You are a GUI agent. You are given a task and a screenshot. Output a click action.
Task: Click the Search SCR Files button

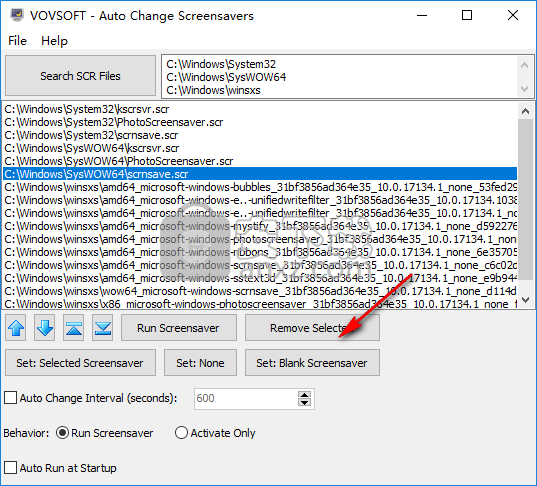pos(80,76)
